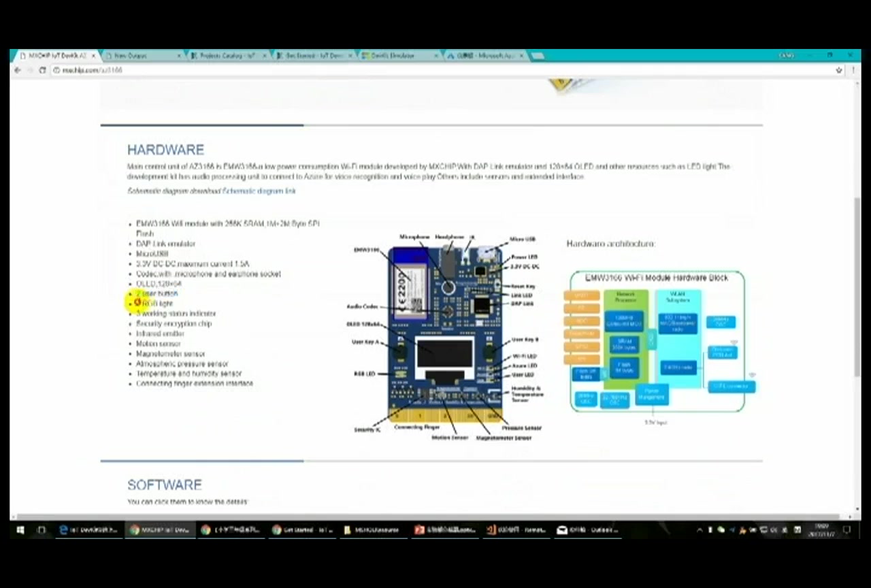The image size is (871, 588).
Task: Click the 'DAP Link emulator' list item
Action: click(x=165, y=244)
